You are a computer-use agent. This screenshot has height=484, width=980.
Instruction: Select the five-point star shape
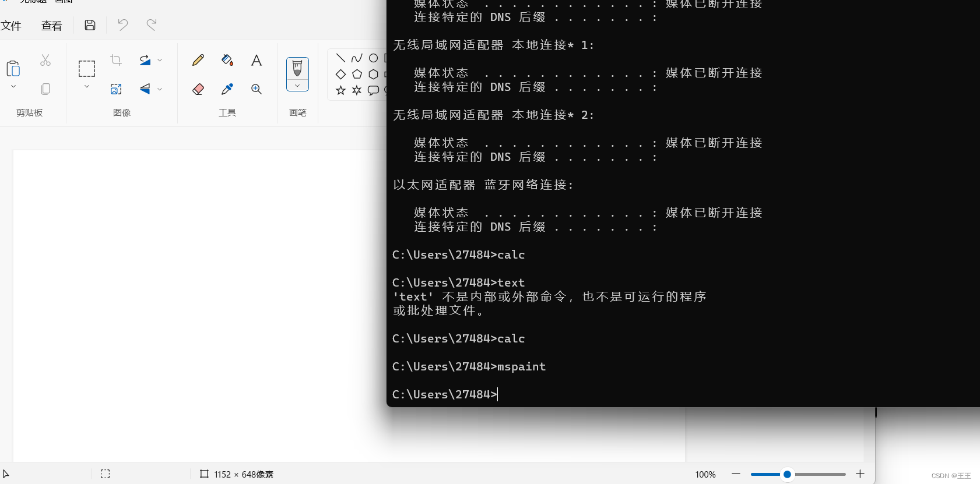click(x=341, y=90)
